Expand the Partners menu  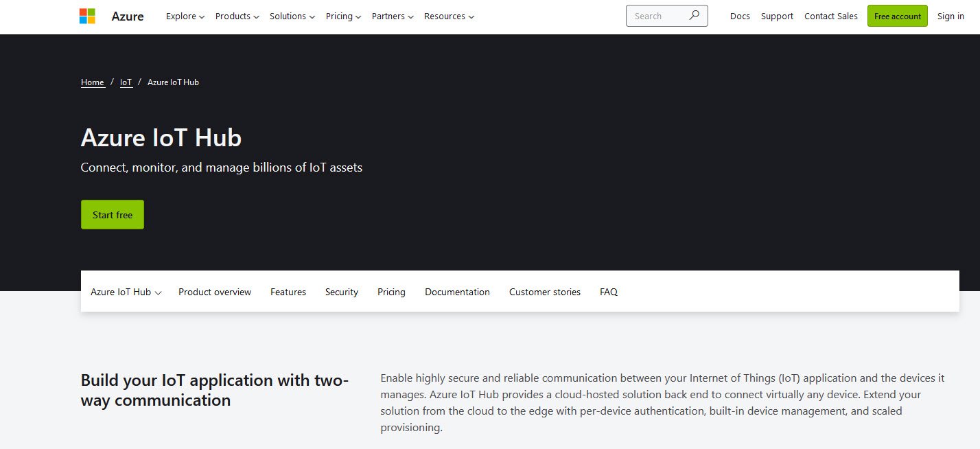tap(393, 16)
